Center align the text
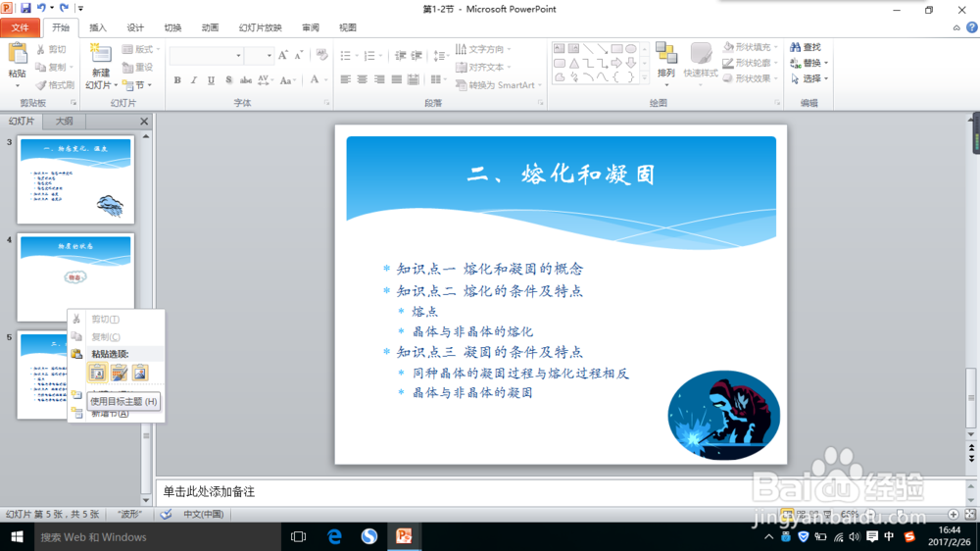 pos(363,80)
